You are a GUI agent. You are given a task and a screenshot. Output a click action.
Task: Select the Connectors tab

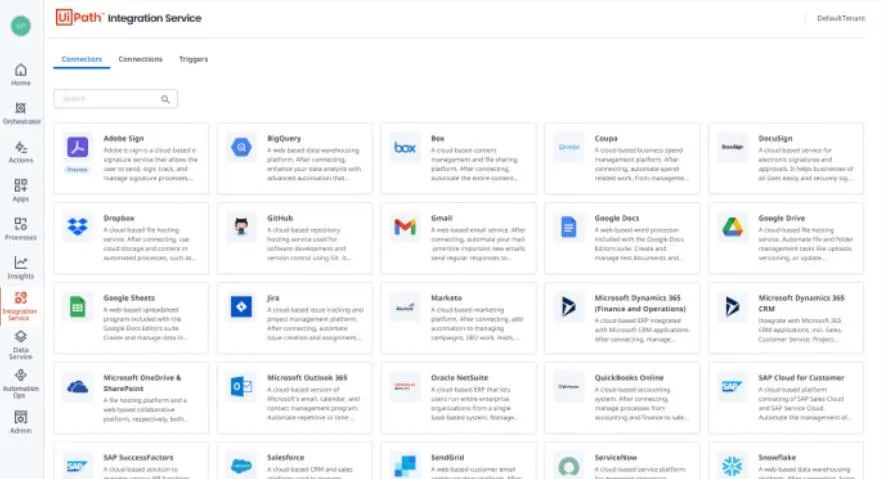click(x=82, y=59)
